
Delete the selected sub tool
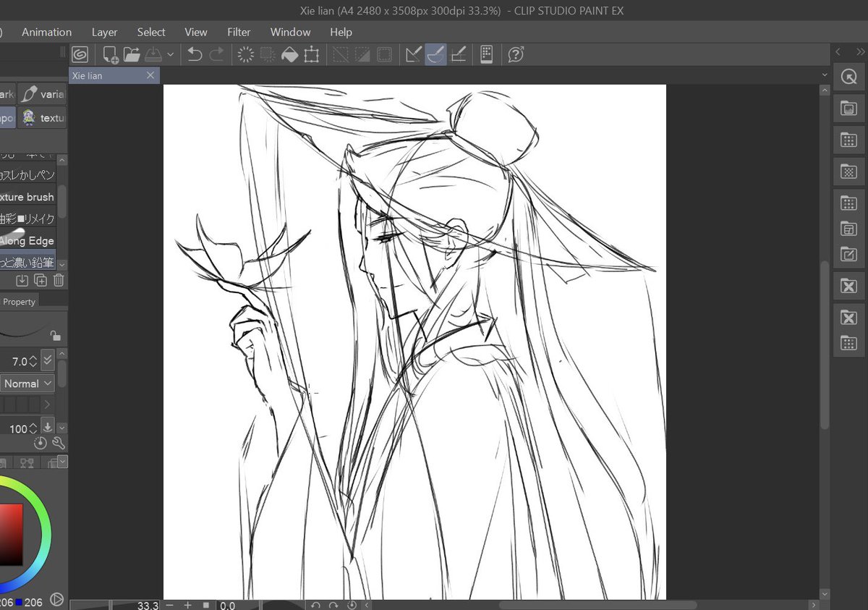click(x=59, y=280)
